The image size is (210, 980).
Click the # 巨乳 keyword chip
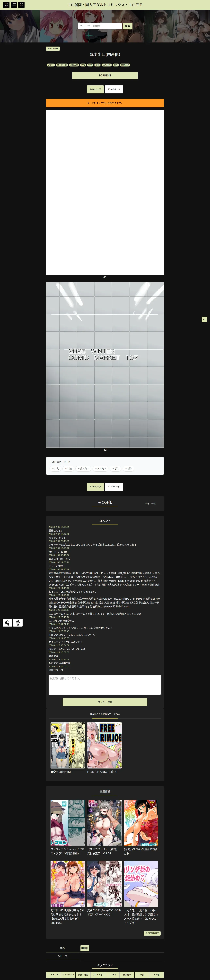(55, 469)
